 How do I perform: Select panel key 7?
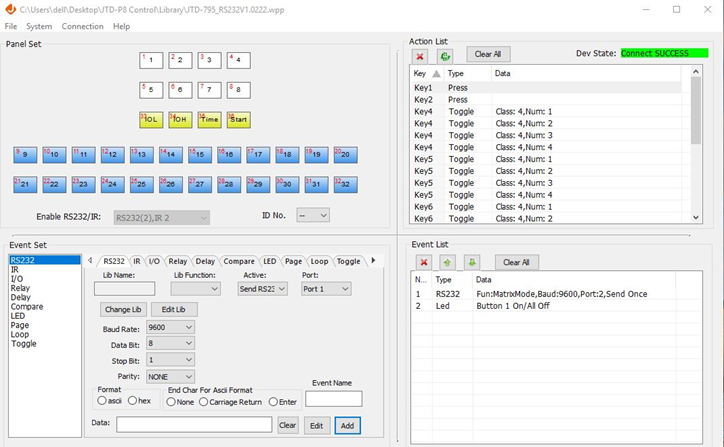(x=209, y=90)
